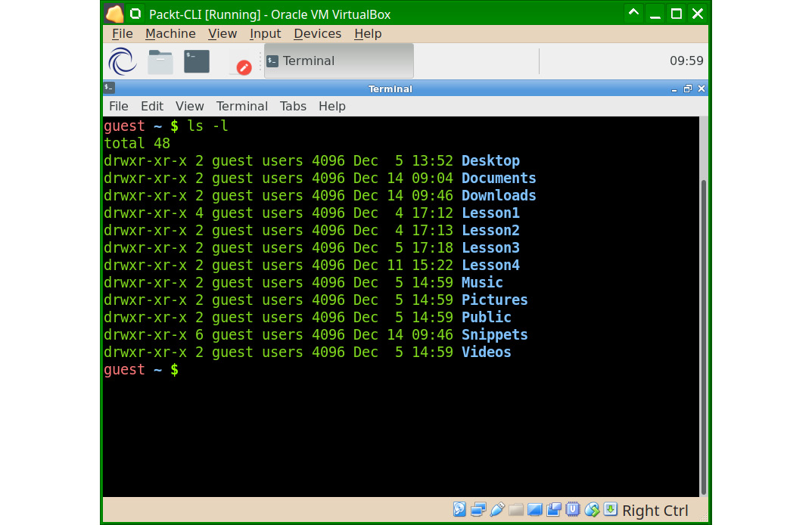Viewport: 812px width, 525px height.
Task: Open the VirtualBox File menu
Action: tap(122, 33)
